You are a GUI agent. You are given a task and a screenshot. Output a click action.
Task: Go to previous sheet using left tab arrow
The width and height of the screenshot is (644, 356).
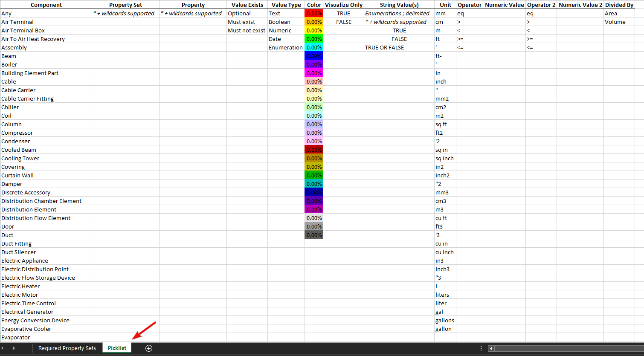2,348
